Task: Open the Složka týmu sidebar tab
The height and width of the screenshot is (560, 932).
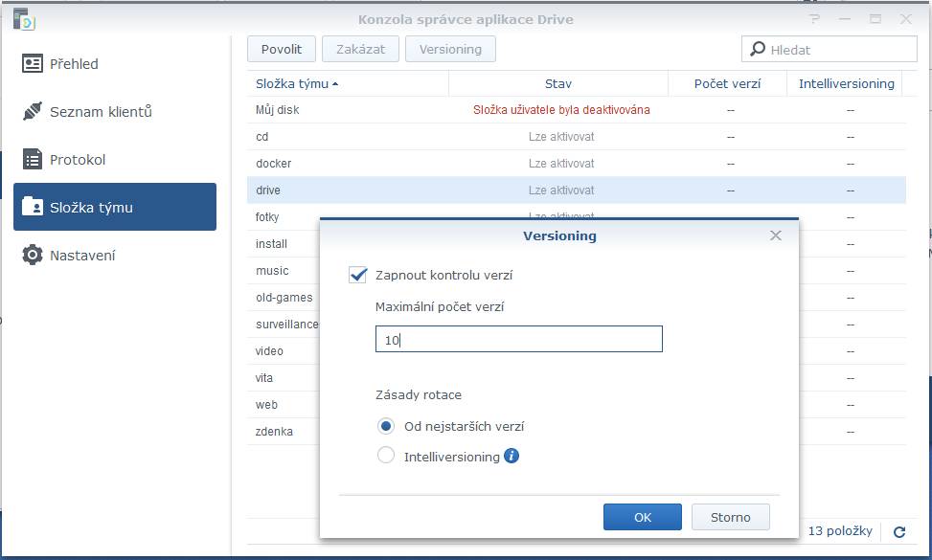Action: click(115, 208)
